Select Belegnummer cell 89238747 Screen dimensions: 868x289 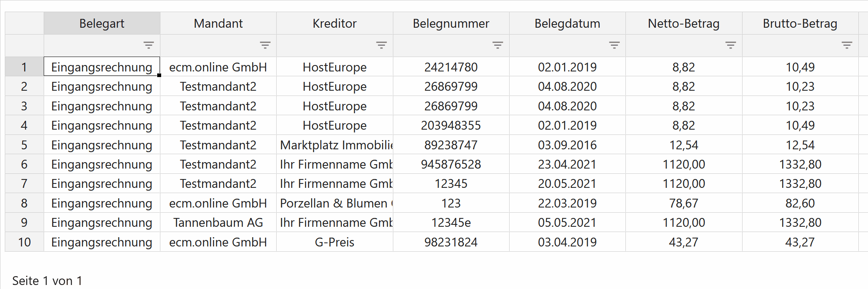451,144
